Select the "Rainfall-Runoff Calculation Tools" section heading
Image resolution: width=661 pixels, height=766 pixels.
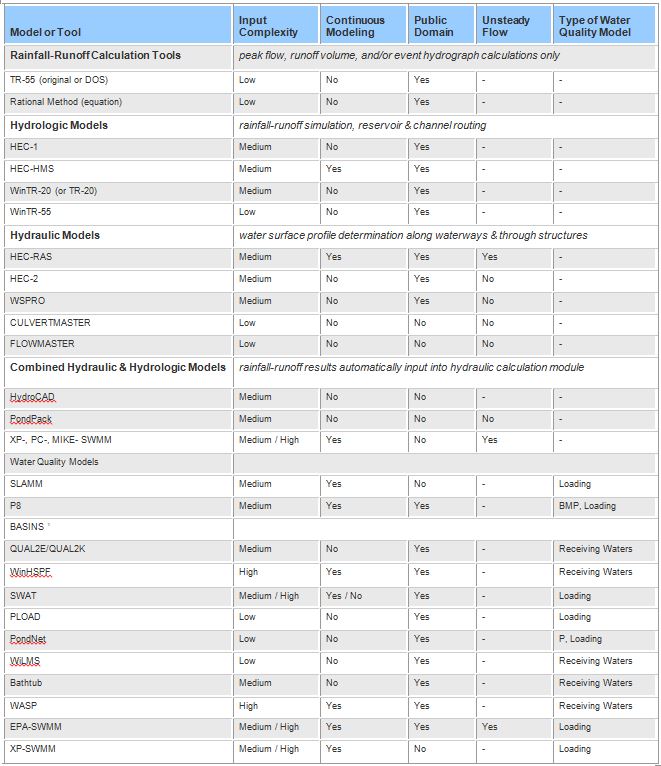coord(95,55)
